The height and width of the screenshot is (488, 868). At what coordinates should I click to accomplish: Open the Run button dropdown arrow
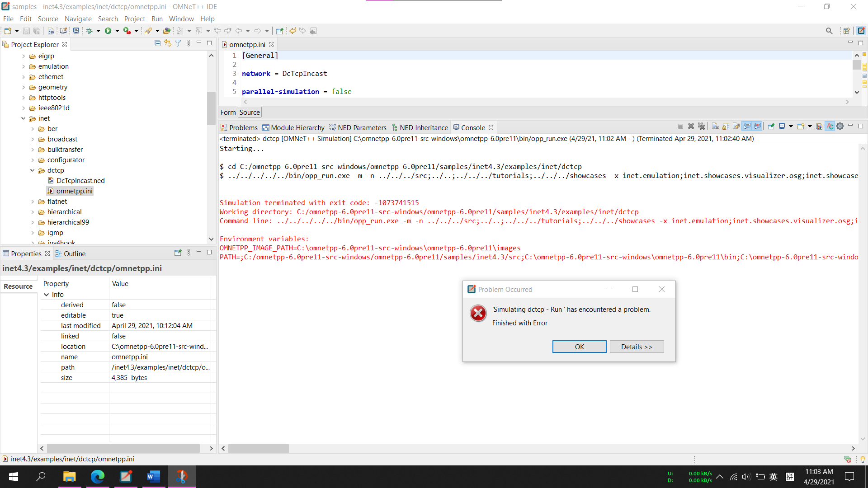coord(117,31)
